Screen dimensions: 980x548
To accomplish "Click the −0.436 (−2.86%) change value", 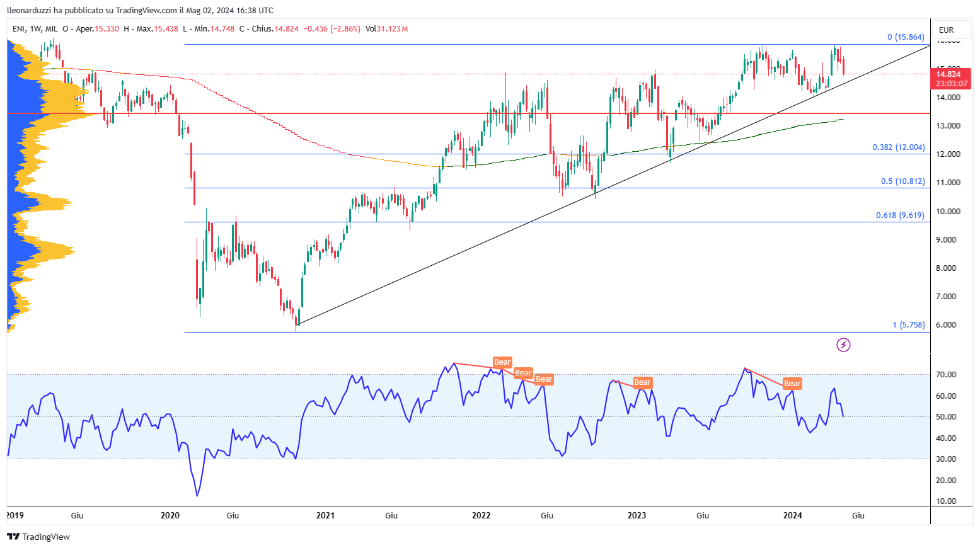I will 332,29.
